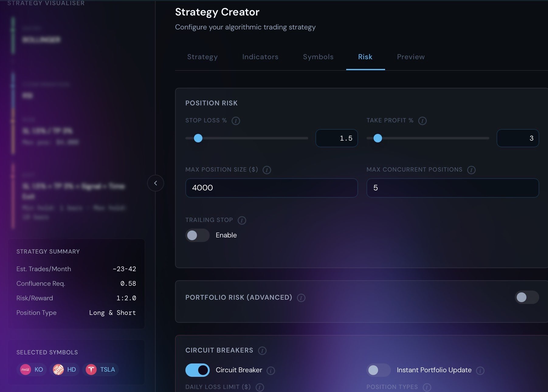Image resolution: width=548 pixels, height=392 pixels.
Task: Click the Risk/Reward value 1:2.0
Action: click(x=126, y=298)
